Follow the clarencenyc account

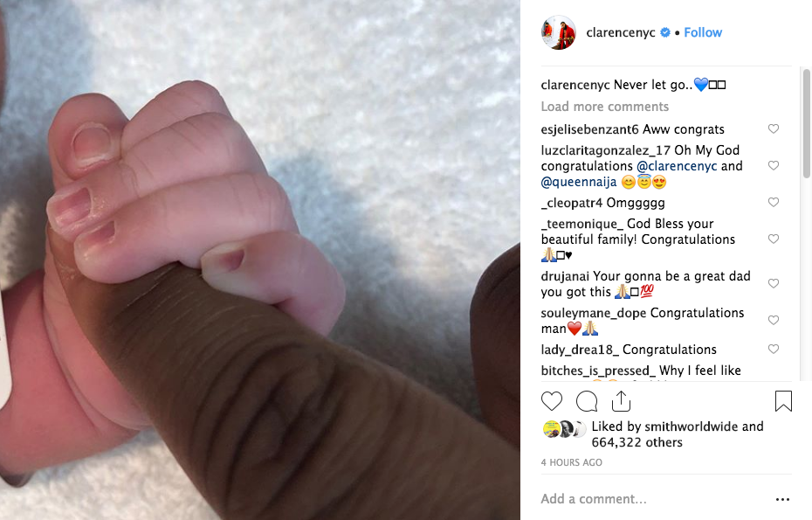703,32
